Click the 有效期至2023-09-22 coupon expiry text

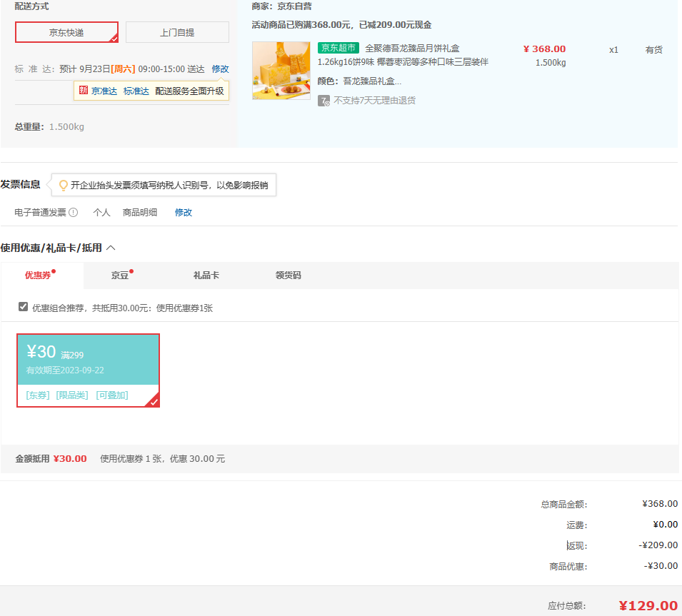(65, 370)
